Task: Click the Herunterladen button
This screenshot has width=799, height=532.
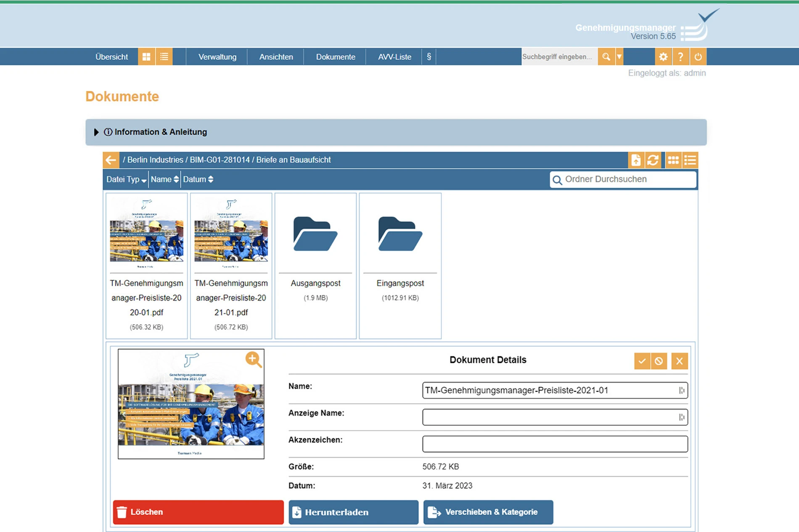Action: [353, 512]
